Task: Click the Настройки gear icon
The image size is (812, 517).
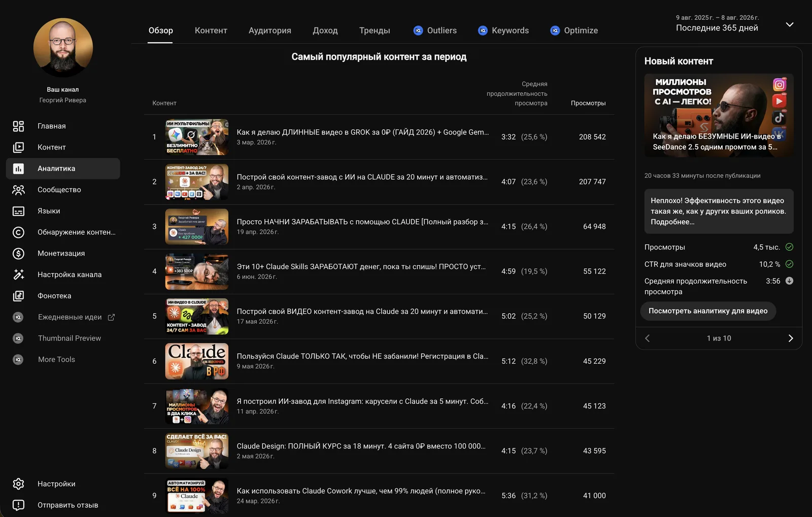Action: pos(18,484)
